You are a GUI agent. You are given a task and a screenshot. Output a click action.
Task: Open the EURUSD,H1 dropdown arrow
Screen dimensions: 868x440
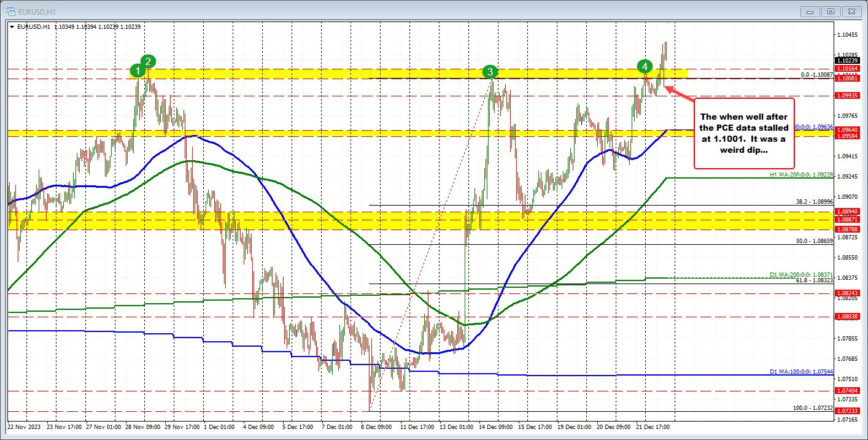pos(11,26)
